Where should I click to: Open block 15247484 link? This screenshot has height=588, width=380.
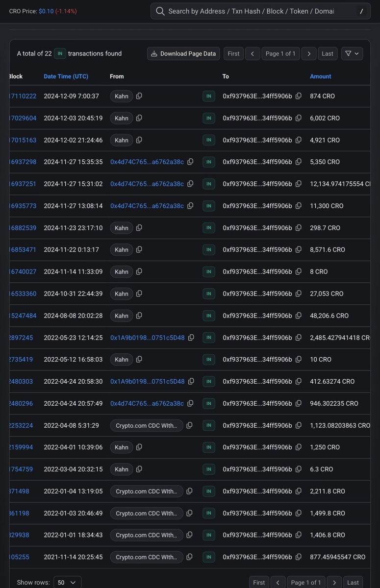23,316
